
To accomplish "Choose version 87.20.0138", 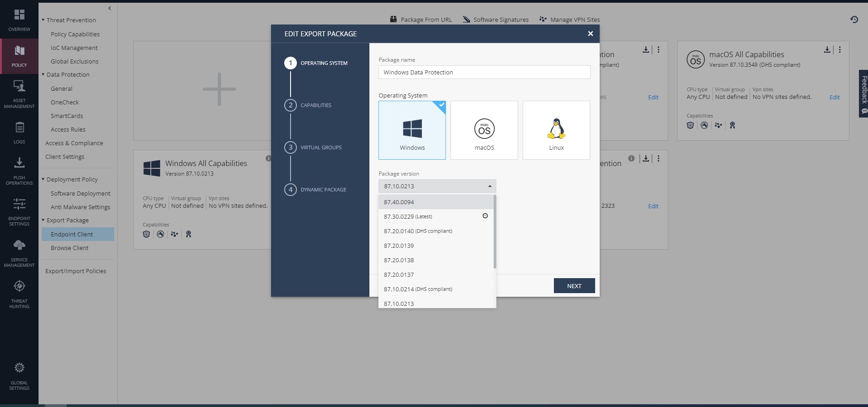I will [436, 260].
